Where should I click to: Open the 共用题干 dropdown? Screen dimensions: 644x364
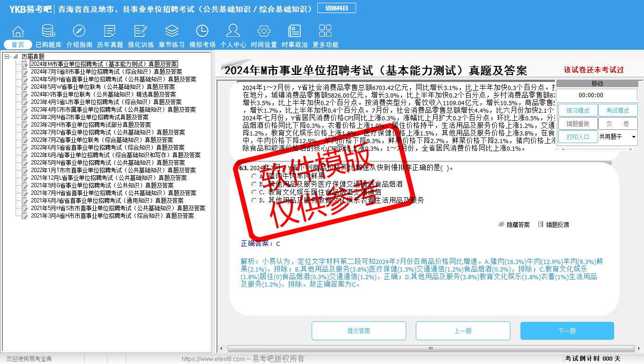click(x=633, y=137)
